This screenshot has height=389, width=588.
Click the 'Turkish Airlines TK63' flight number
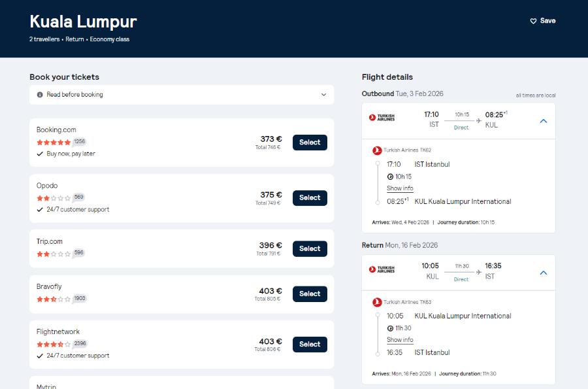point(407,302)
